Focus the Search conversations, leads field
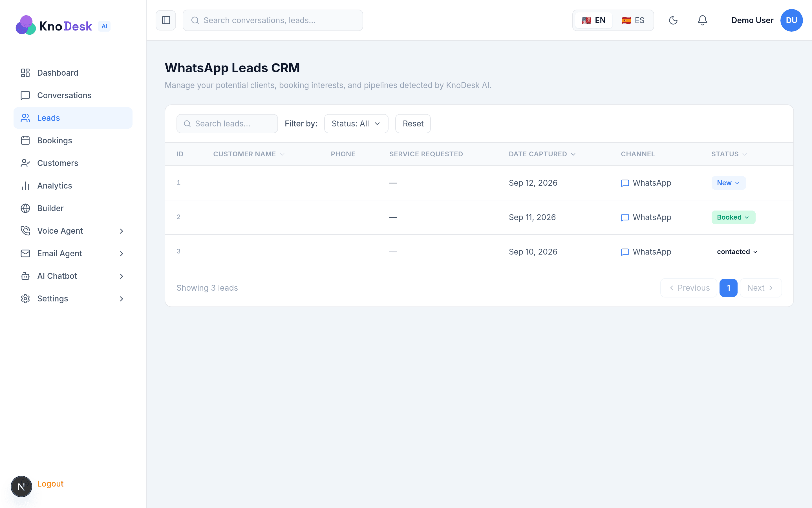Image resolution: width=812 pixels, height=508 pixels. click(273, 20)
